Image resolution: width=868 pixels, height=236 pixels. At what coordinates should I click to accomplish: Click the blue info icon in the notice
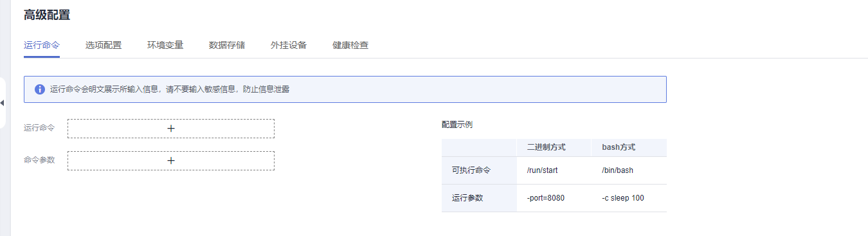(x=40, y=89)
